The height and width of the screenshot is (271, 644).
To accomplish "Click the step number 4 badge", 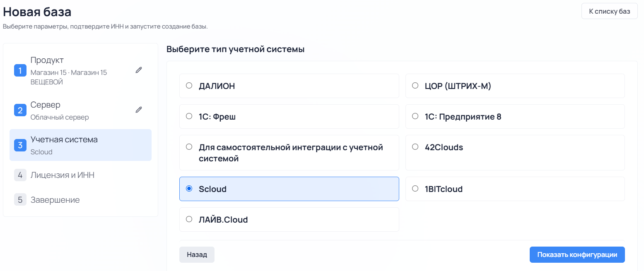I will point(20,175).
